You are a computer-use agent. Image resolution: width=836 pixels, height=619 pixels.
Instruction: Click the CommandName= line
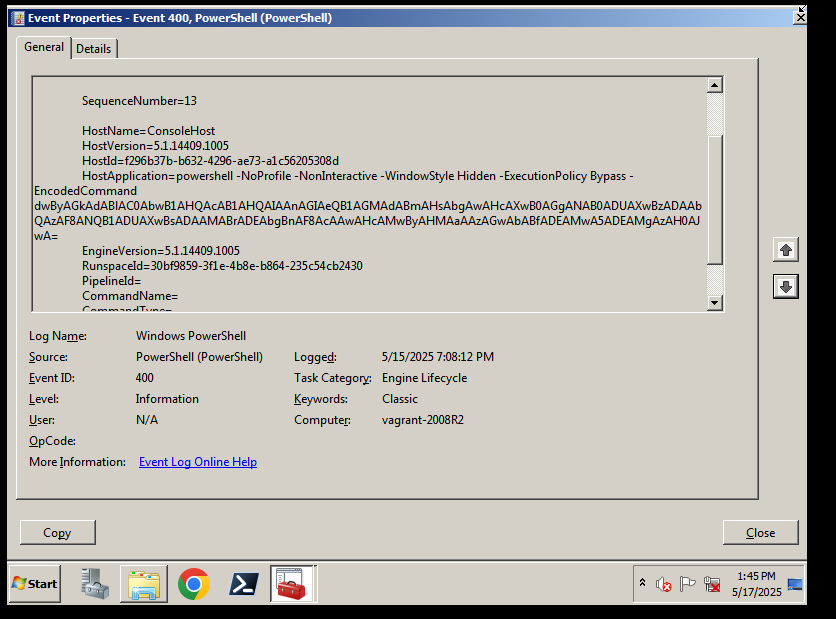tap(130, 295)
